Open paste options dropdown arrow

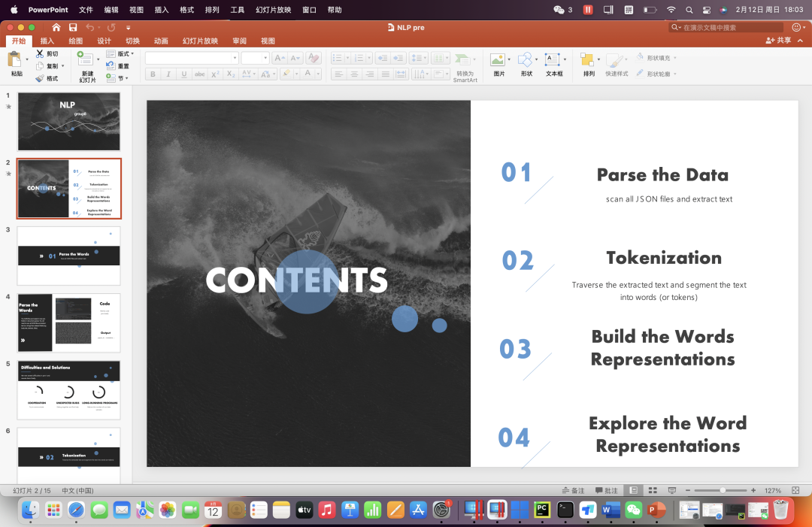(27, 59)
